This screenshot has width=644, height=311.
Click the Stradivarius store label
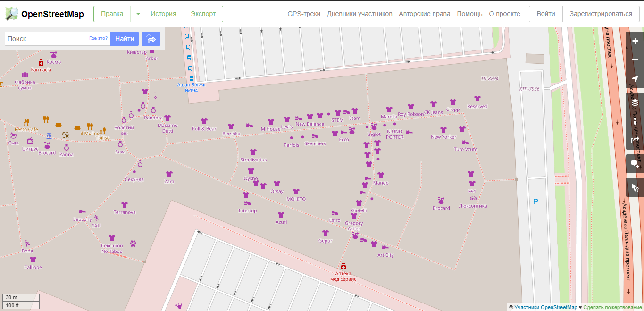pyautogui.click(x=253, y=160)
